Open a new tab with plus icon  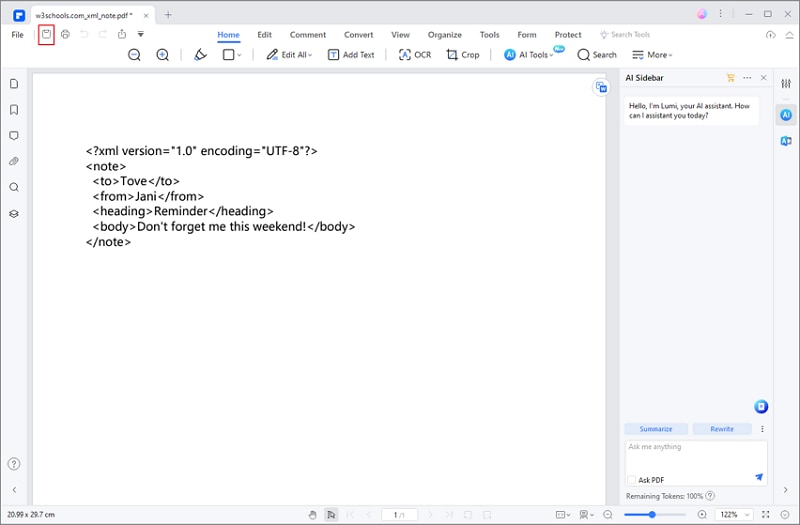pos(168,15)
